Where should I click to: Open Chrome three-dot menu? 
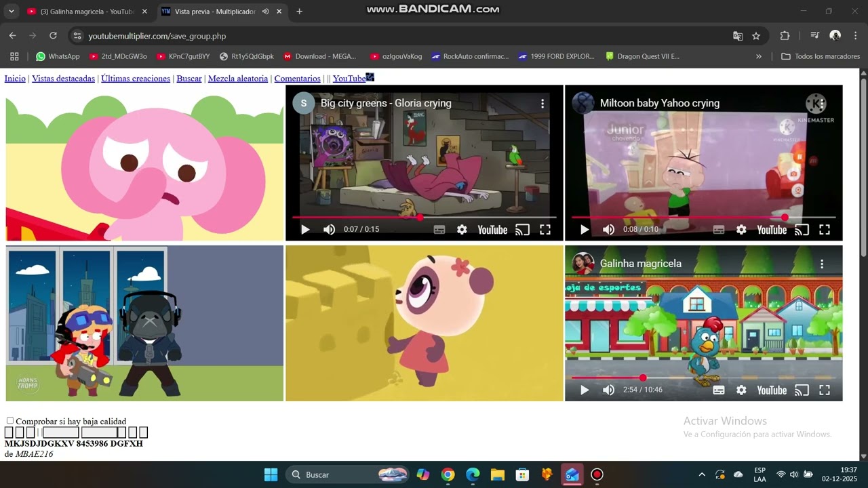pyautogui.click(x=855, y=36)
